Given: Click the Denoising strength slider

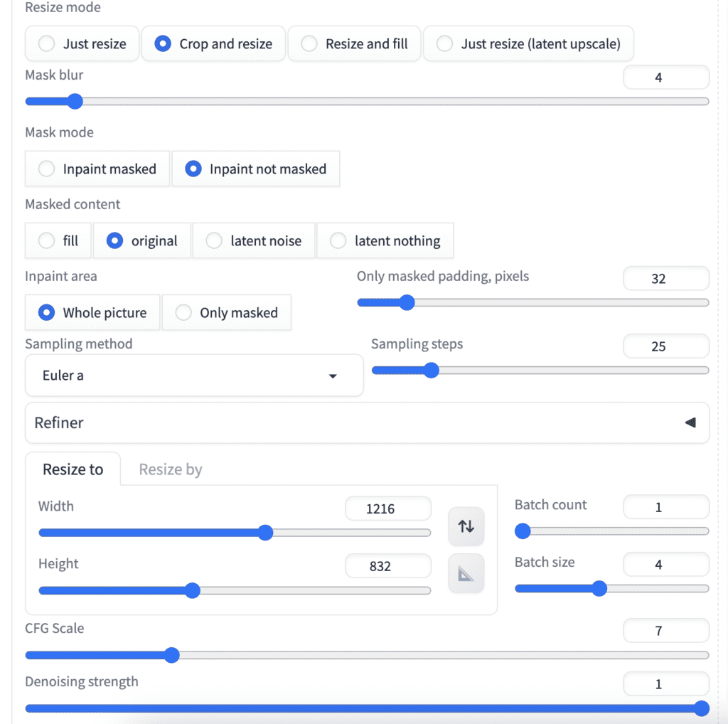Looking at the screenshot, I should (x=367, y=708).
